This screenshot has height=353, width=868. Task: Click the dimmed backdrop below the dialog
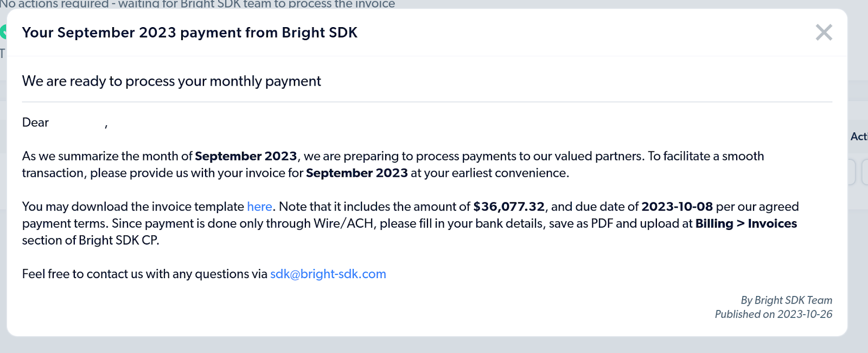tap(434, 345)
